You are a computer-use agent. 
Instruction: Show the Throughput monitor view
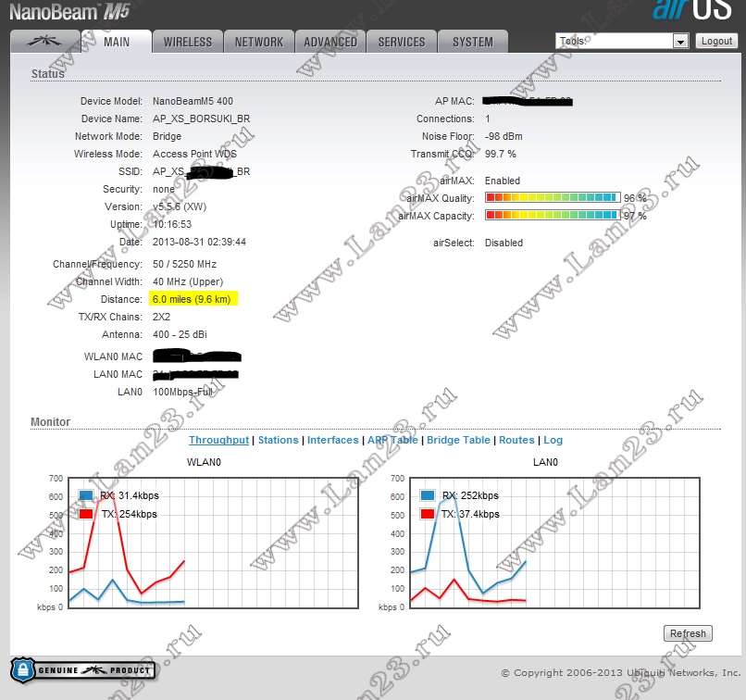(218, 440)
